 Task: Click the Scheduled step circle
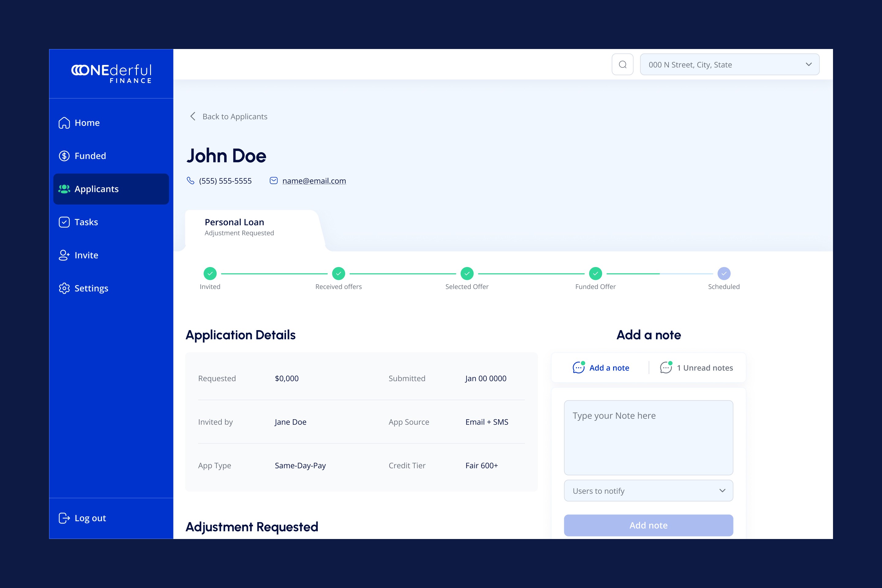(724, 273)
